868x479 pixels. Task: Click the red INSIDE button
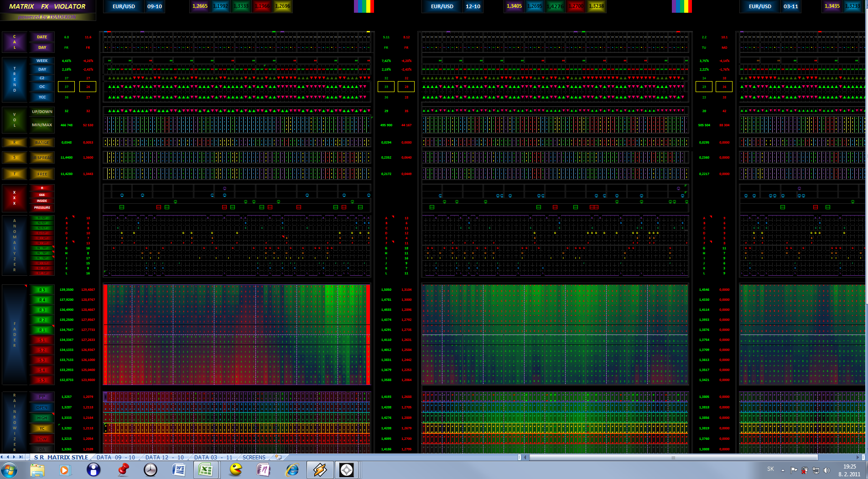click(42, 201)
